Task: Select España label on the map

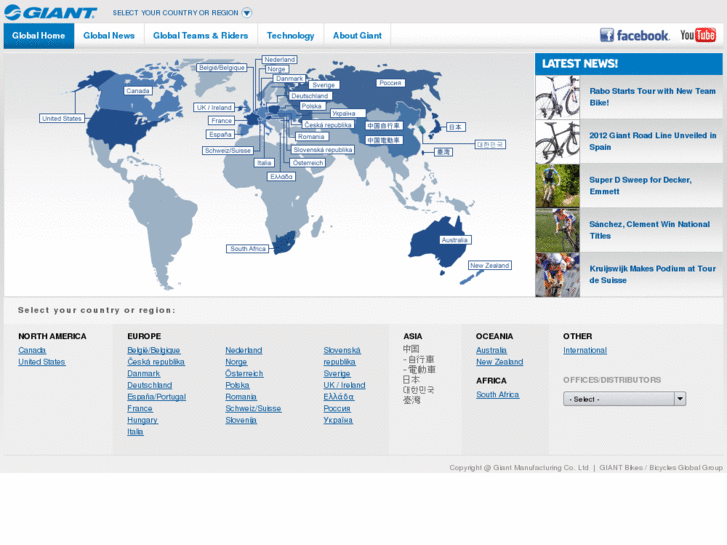Action: 220,135
